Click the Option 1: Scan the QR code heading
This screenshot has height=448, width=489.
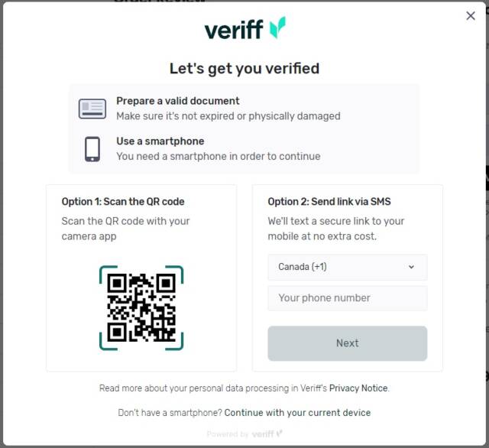click(x=123, y=202)
